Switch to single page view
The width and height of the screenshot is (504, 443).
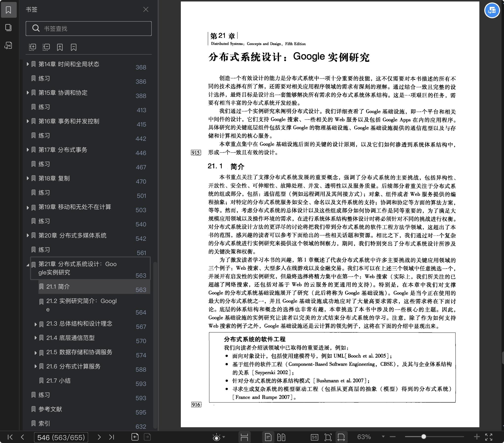[x=268, y=437]
